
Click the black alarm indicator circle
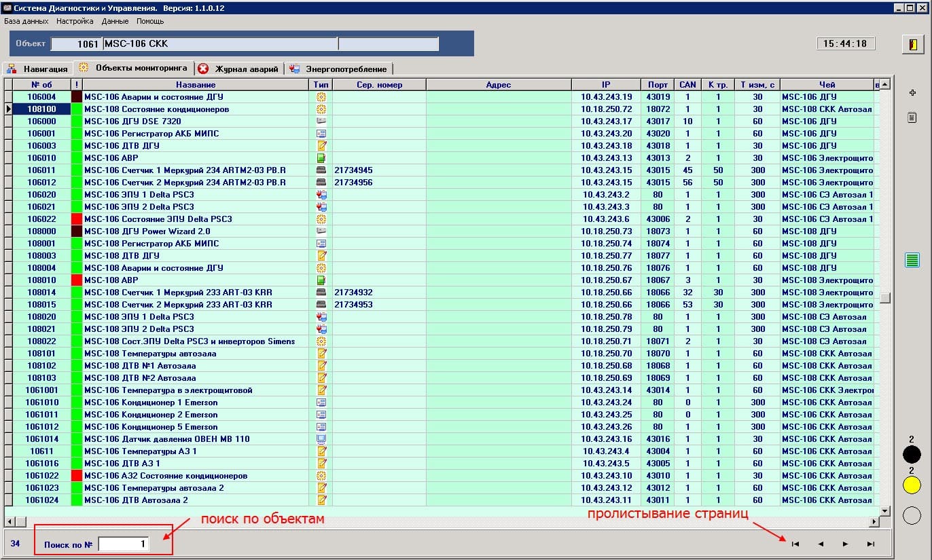pyautogui.click(x=912, y=454)
